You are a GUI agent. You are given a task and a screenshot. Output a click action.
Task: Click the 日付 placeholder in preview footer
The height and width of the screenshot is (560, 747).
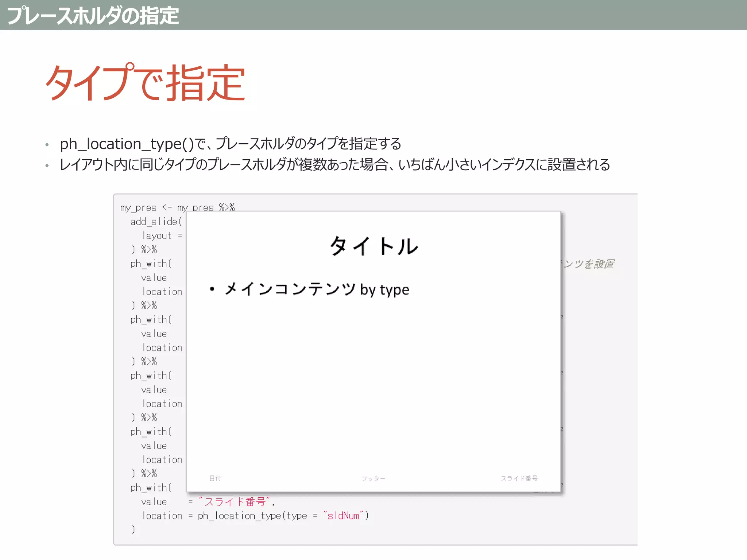216,478
